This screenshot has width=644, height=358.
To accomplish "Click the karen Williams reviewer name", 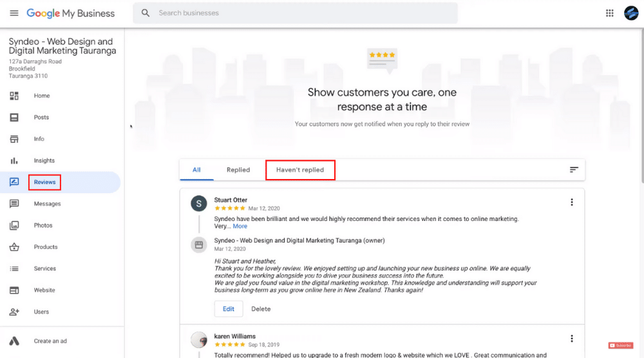I will [x=234, y=336].
